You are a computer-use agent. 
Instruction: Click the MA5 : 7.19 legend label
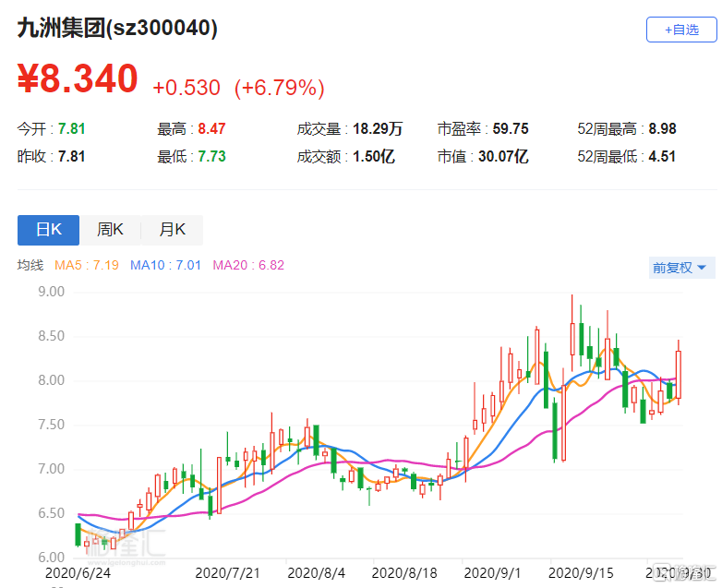(x=87, y=265)
